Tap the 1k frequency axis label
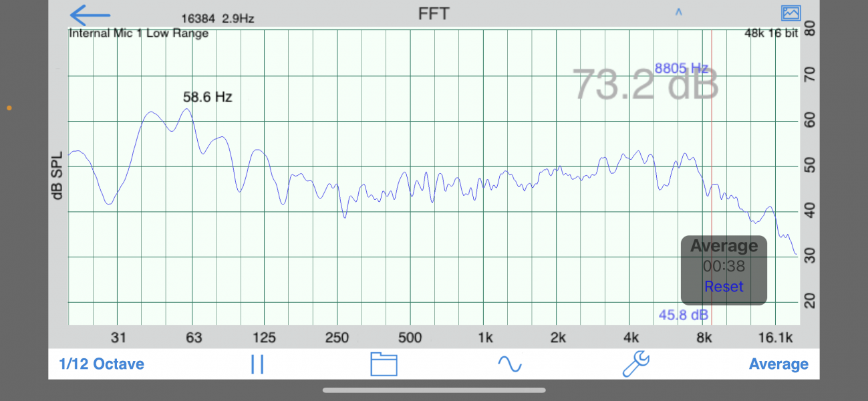This screenshot has height=401, width=868. click(485, 338)
